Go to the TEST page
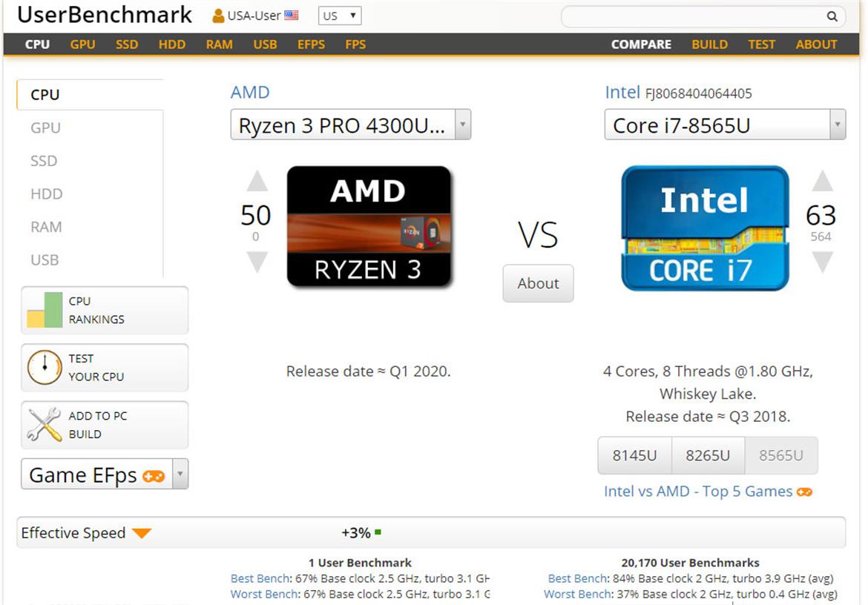This screenshot has height=605, width=868. coord(762,44)
